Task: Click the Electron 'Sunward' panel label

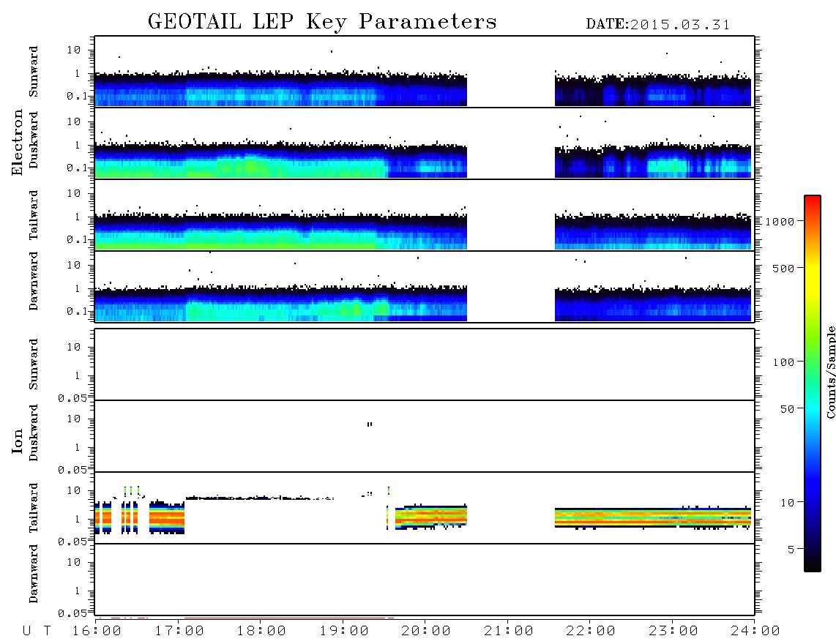Action: [x=34, y=72]
